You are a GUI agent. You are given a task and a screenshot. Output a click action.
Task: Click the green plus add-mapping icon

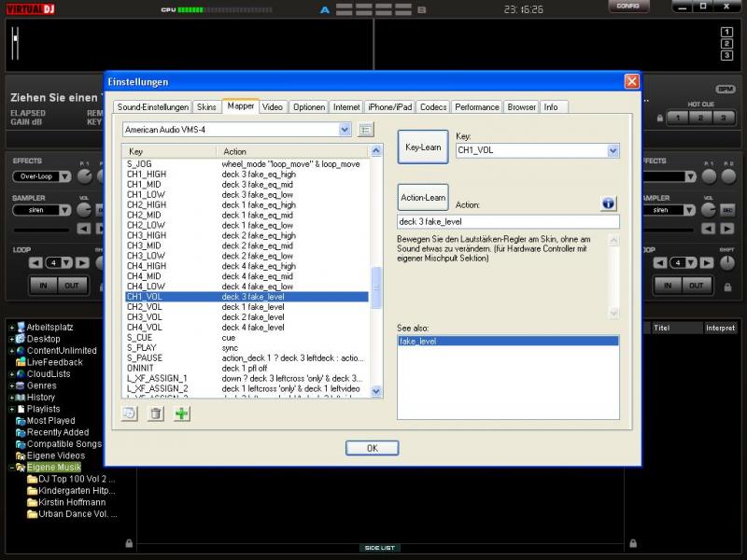[182, 413]
